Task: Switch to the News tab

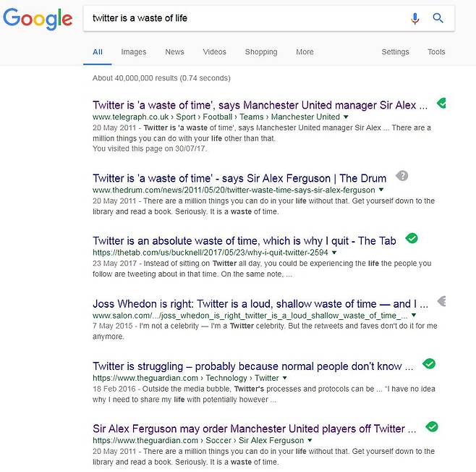Action: [174, 52]
